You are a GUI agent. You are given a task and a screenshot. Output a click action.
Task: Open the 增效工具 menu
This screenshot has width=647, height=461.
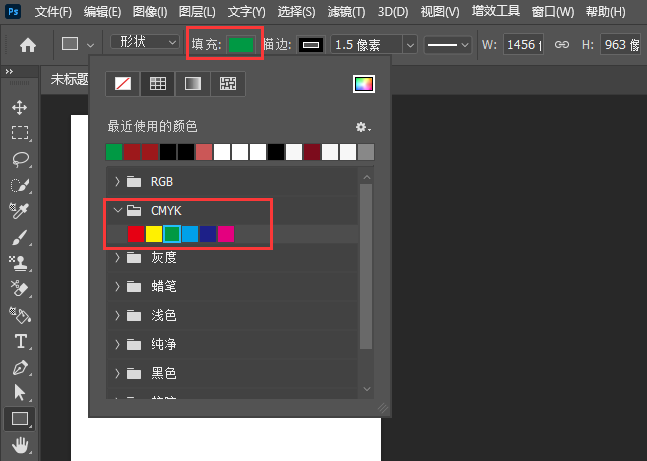coord(496,11)
